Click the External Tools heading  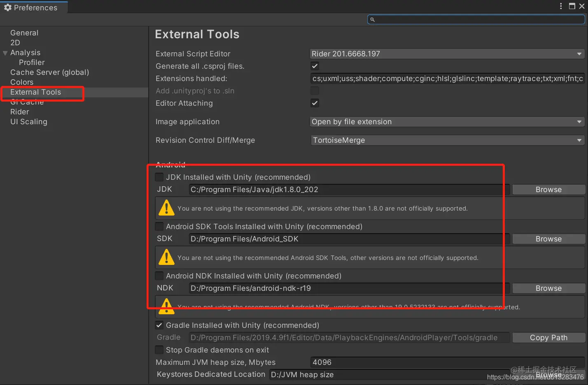coord(197,35)
